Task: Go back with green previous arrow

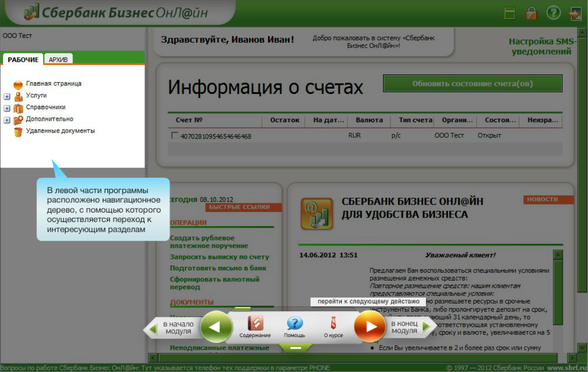Action: click(x=217, y=327)
